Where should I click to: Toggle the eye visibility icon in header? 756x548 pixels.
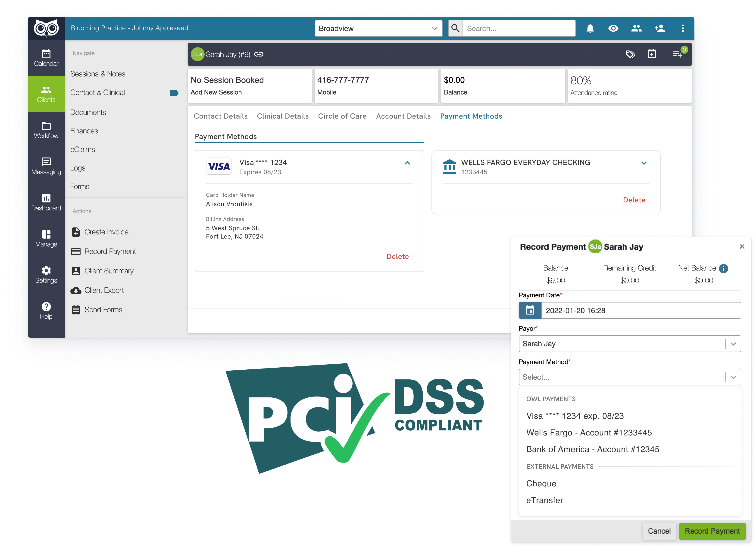coord(613,28)
